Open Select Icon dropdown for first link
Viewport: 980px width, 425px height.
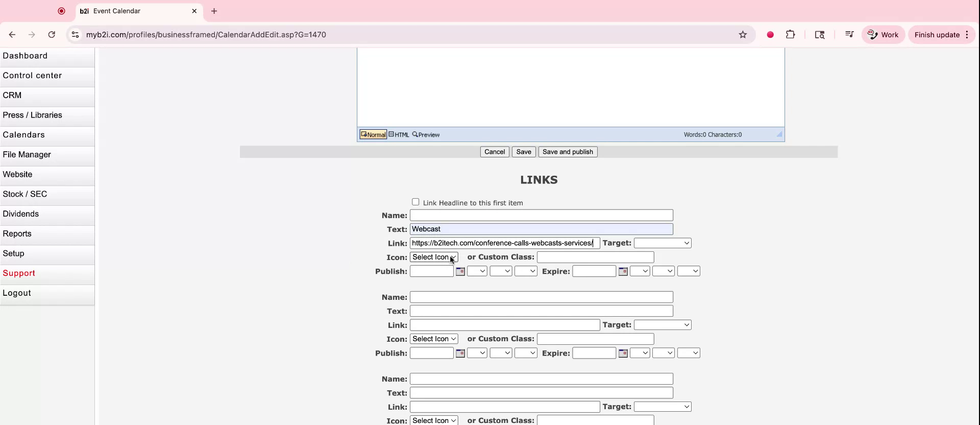click(x=434, y=257)
